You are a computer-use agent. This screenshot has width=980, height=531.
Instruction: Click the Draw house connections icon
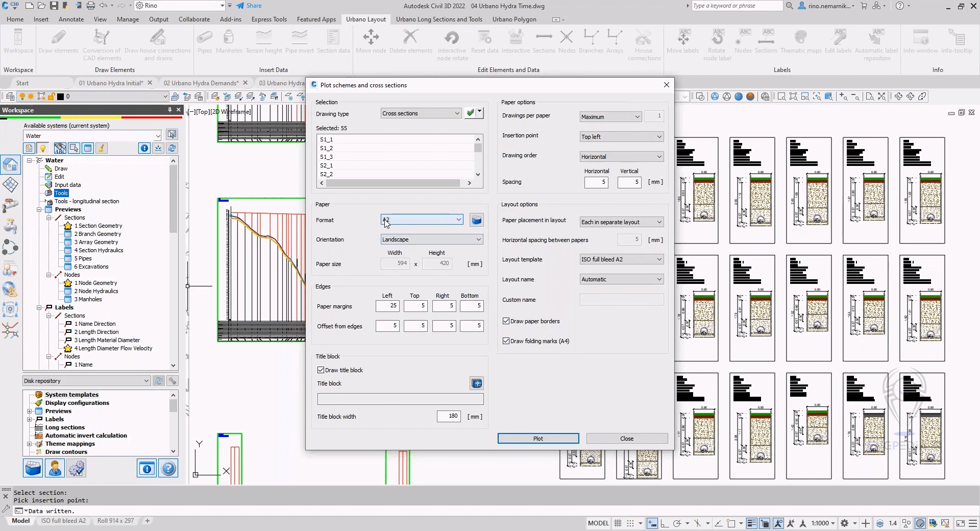pos(157,38)
